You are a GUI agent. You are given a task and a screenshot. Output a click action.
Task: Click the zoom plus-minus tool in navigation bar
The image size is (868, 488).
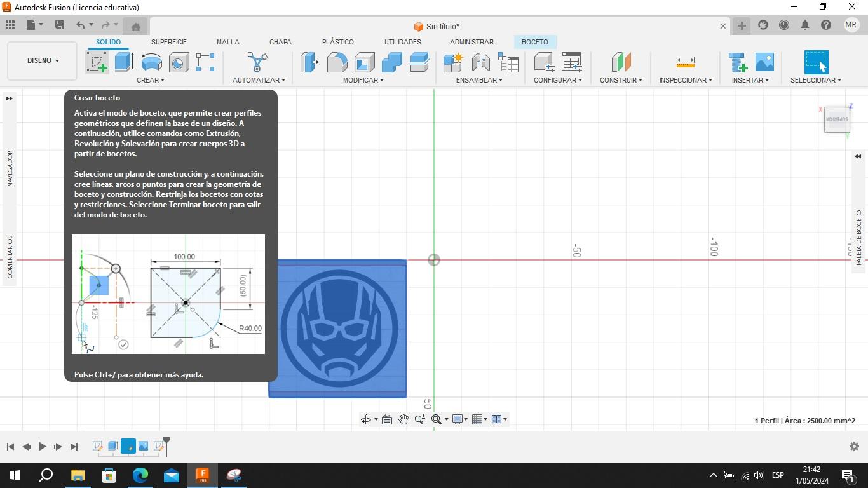pyautogui.click(x=420, y=419)
